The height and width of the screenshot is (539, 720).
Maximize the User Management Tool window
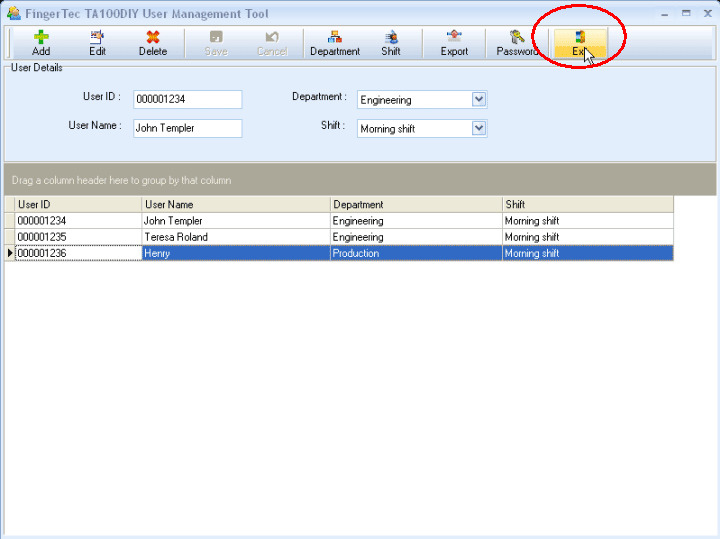[x=686, y=13]
